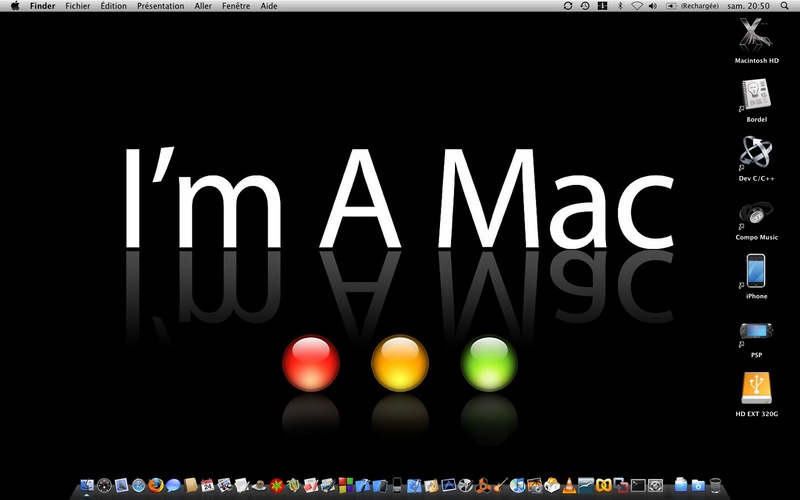Open the Aller menu
Image resolution: width=800 pixels, height=500 pixels.
point(203,6)
